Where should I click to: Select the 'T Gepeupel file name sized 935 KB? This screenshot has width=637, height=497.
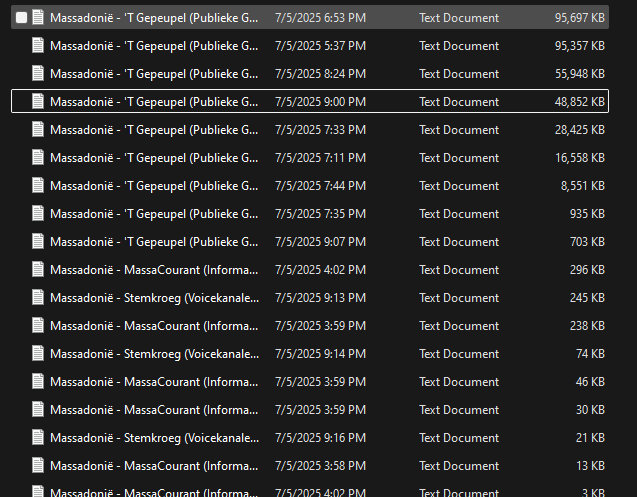point(154,214)
